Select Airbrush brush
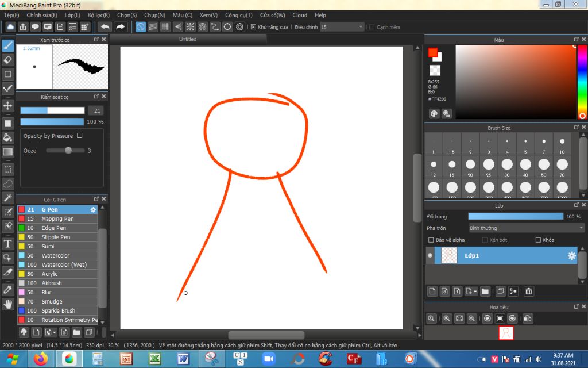Viewport: 588px width, 368px height. 57,283
